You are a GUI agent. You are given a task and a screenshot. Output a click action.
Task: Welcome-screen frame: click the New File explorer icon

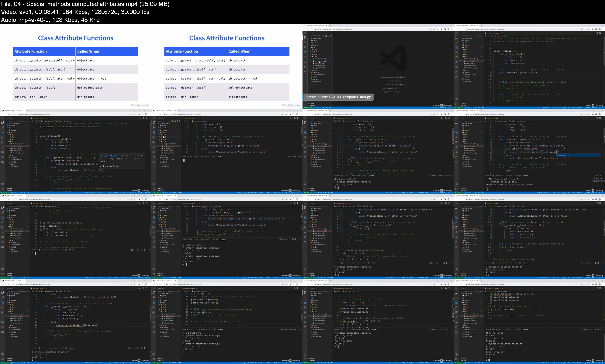coord(324,36)
